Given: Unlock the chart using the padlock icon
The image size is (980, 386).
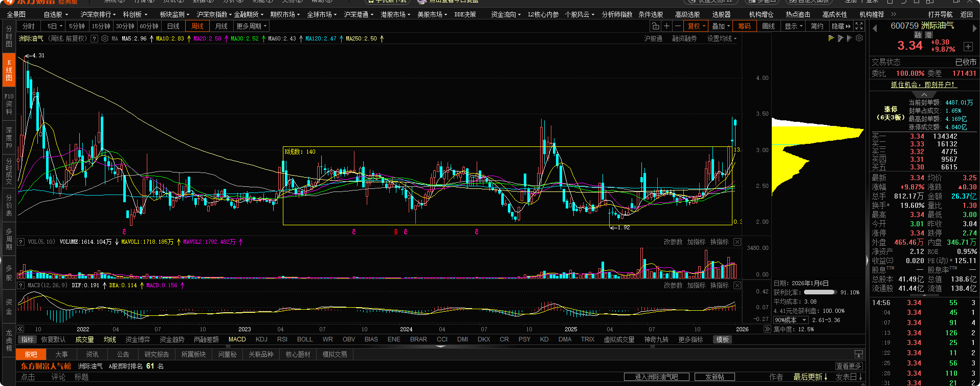Looking at the screenshot, I should 655,26.
